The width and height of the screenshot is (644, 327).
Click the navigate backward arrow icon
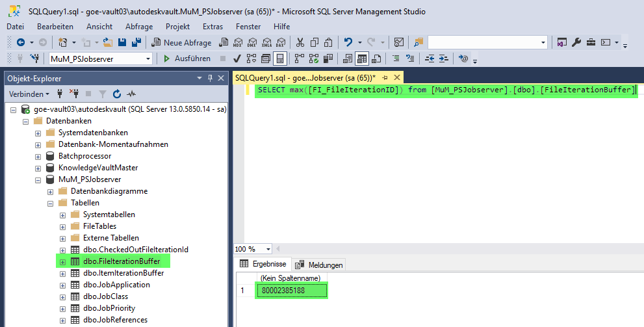click(21, 42)
